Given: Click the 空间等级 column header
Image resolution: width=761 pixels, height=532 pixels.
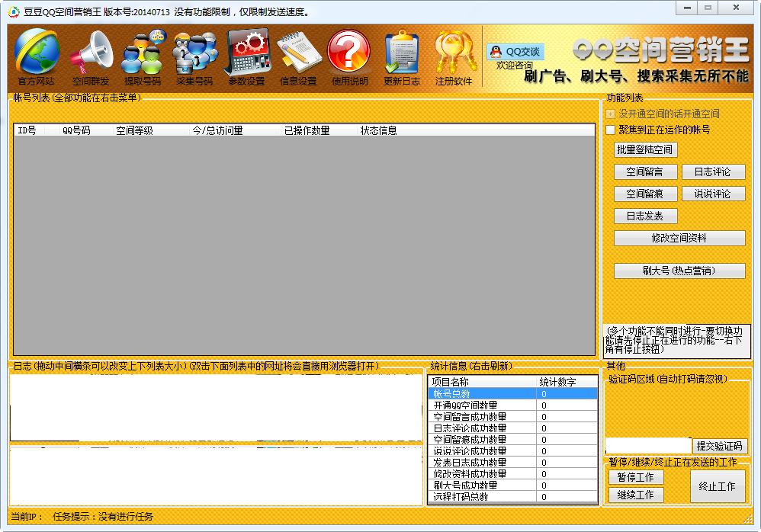Looking at the screenshot, I should click(x=150, y=130).
